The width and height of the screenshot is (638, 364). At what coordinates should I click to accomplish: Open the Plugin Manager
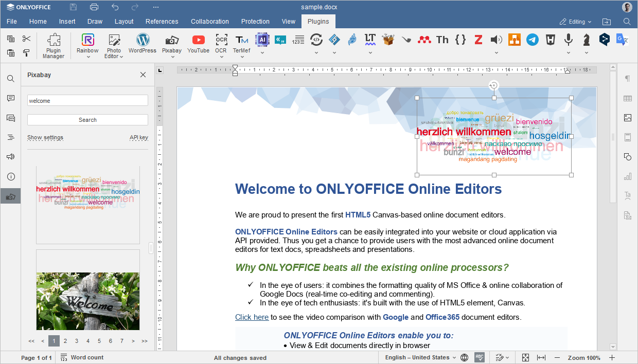click(54, 46)
